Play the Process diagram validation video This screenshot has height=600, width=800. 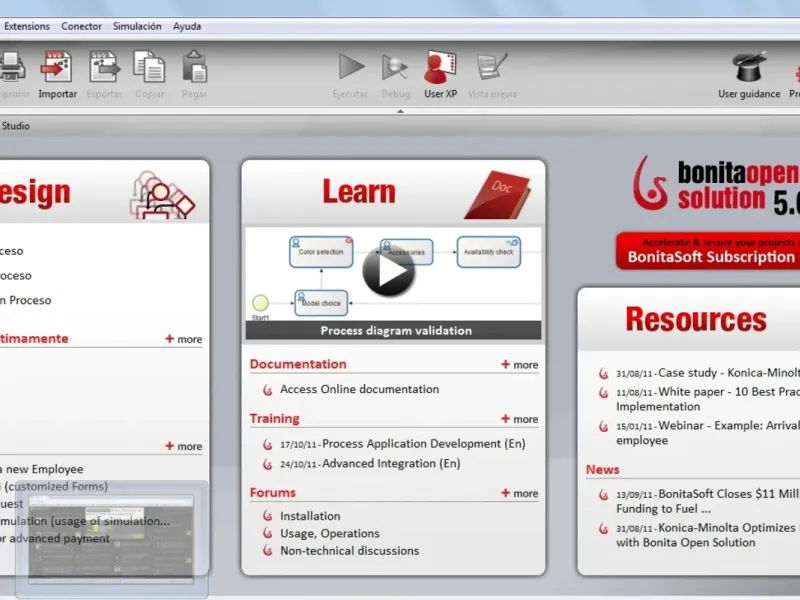(389, 271)
